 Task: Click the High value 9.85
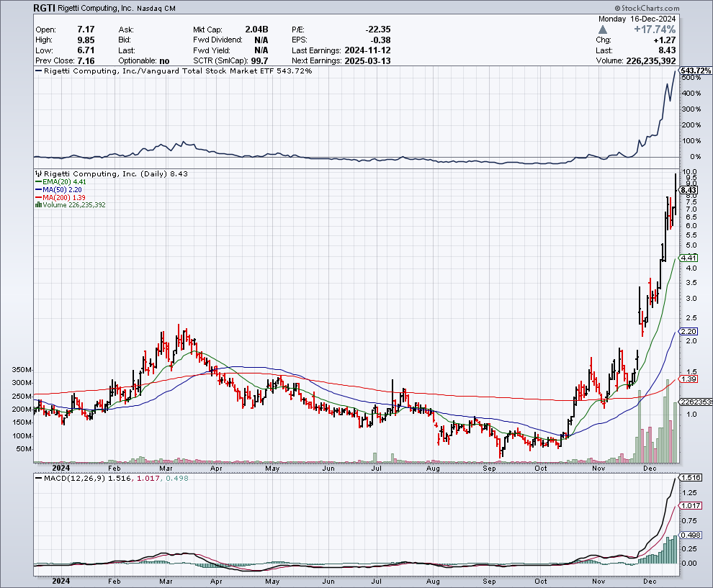[86, 40]
